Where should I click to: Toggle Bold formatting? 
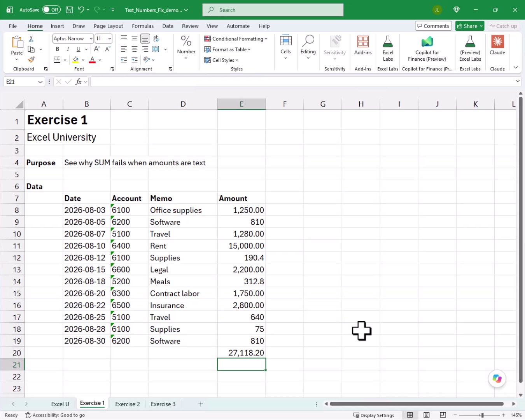click(x=58, y=49)
